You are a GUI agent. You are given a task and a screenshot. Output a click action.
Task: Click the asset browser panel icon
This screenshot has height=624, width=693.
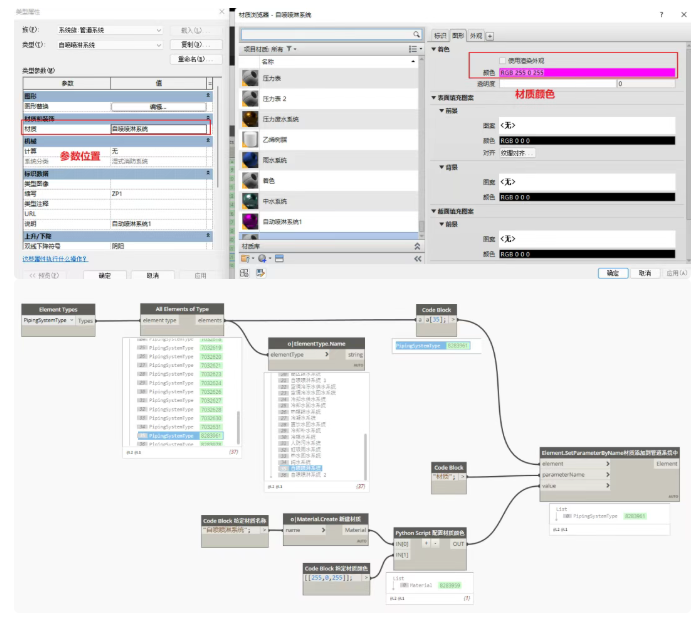[279, 259]
